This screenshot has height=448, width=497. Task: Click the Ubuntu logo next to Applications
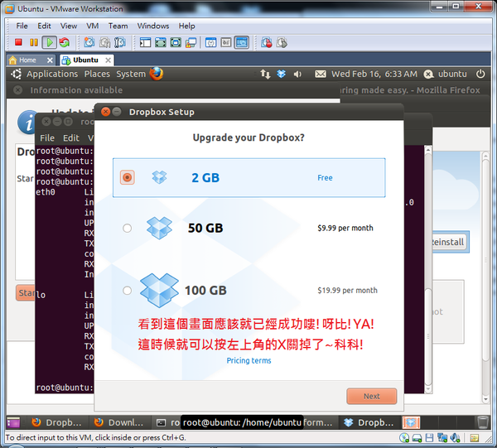tap(17, 74)
